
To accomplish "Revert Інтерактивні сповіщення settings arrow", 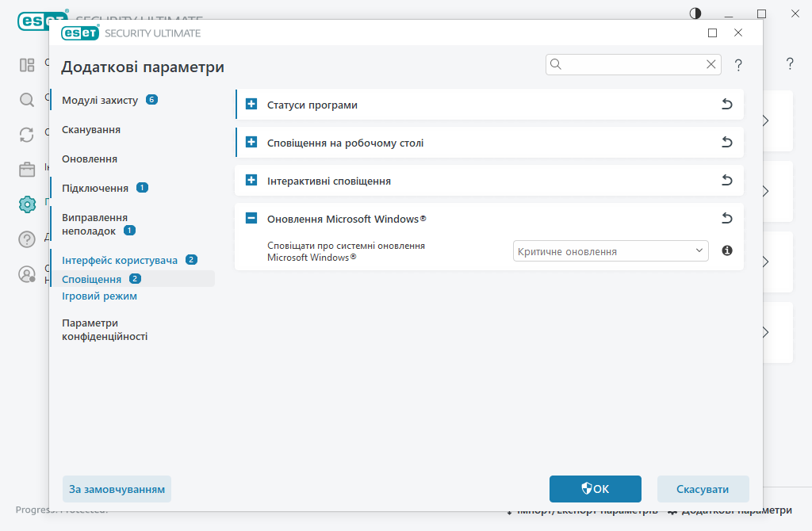I will coord(727,180).
